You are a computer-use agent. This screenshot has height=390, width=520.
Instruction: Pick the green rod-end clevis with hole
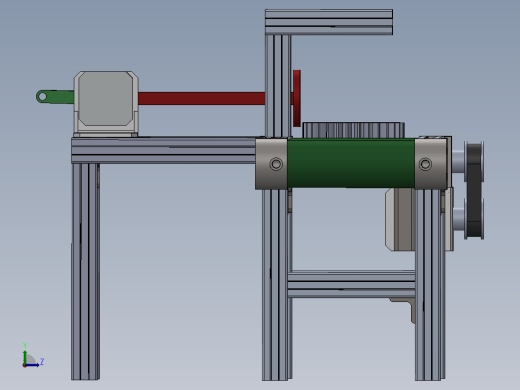(x=55, y=96)
